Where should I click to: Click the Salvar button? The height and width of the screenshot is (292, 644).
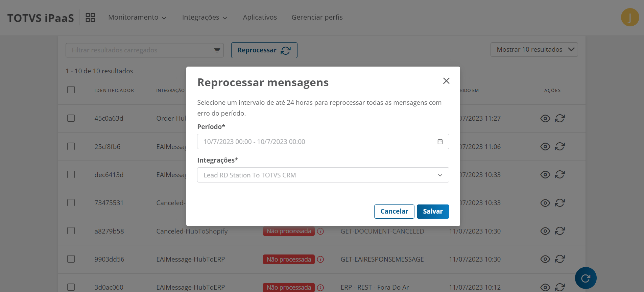tap(432, 212)
